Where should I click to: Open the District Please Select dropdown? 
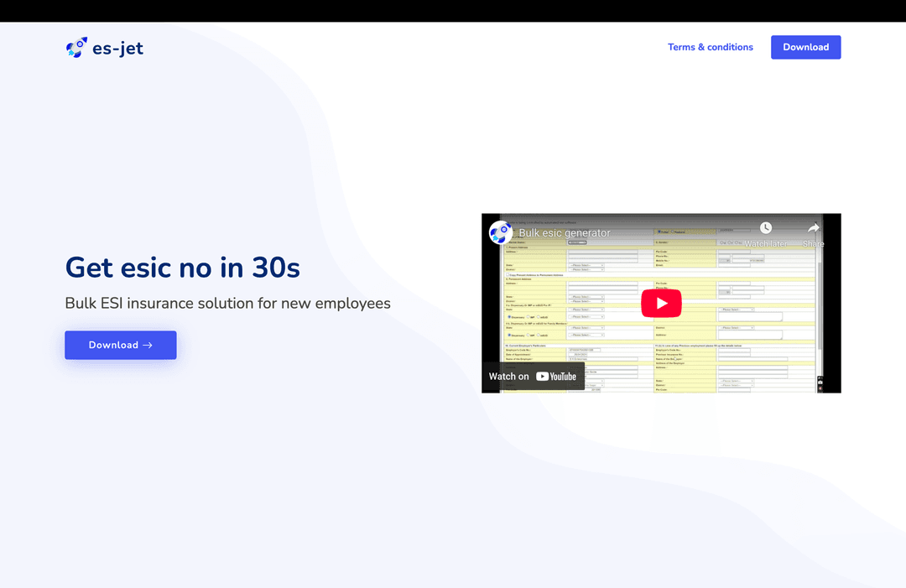click(586, 270)
